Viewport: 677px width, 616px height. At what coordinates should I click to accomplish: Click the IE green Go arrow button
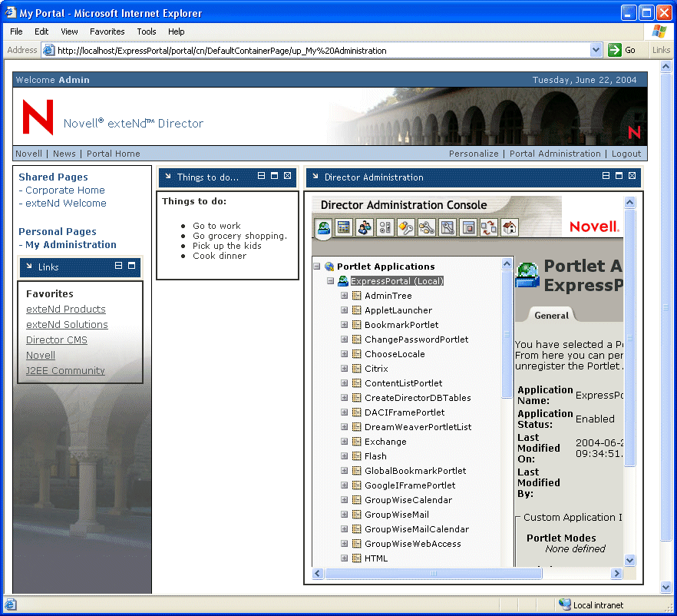coord(614,50)
